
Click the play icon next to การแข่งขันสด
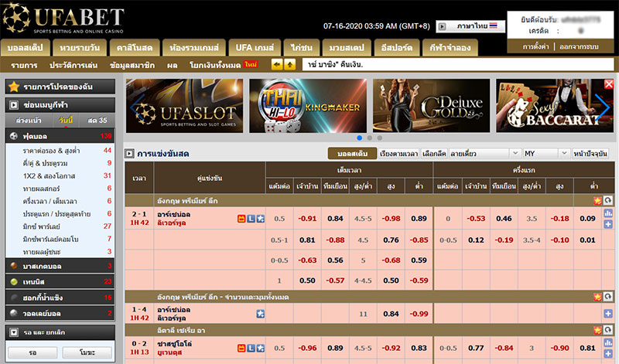[x=129, y=154]
